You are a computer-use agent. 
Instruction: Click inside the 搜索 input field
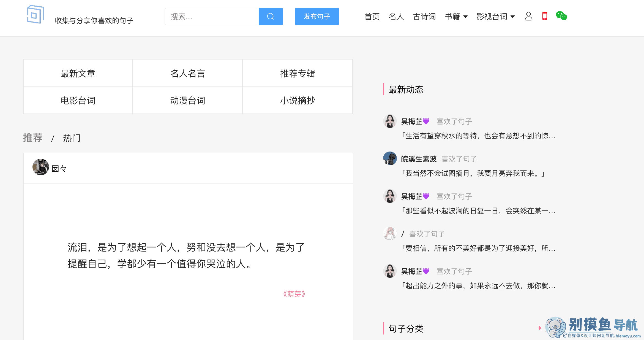tap(212, 17)
